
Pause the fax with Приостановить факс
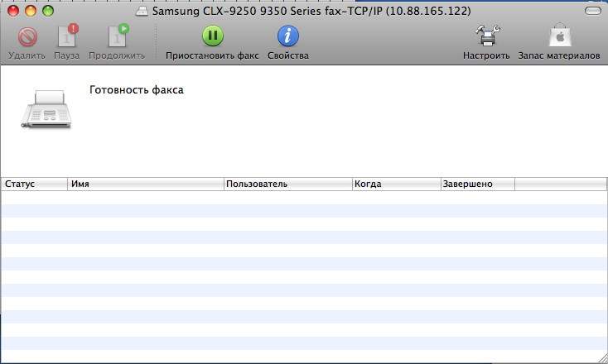213,36
